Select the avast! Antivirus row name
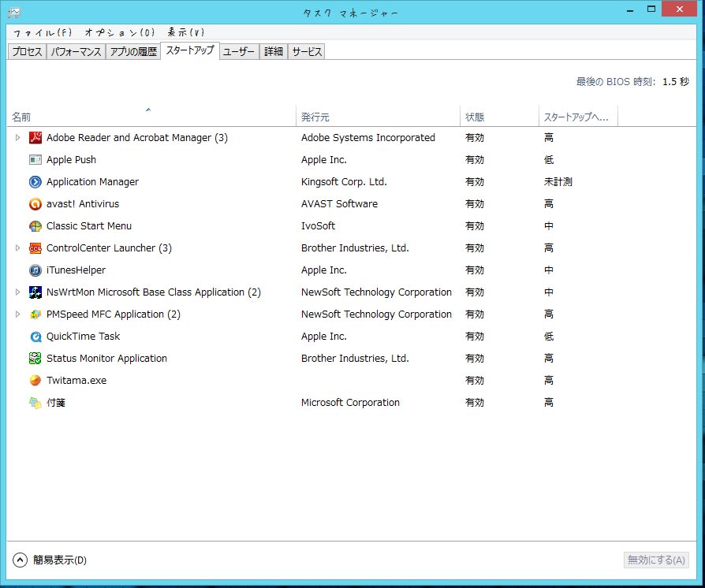705x588 pixels. tap(83, 203)
